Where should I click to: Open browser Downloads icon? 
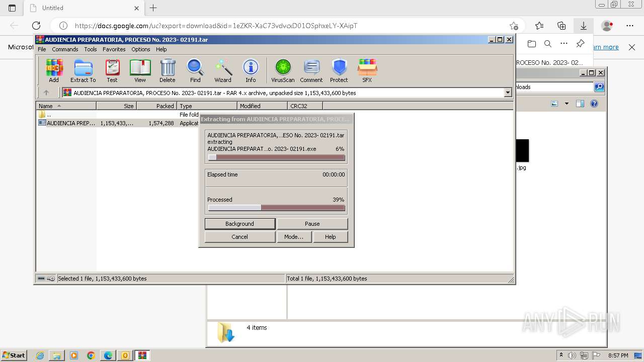pos(584,26)
